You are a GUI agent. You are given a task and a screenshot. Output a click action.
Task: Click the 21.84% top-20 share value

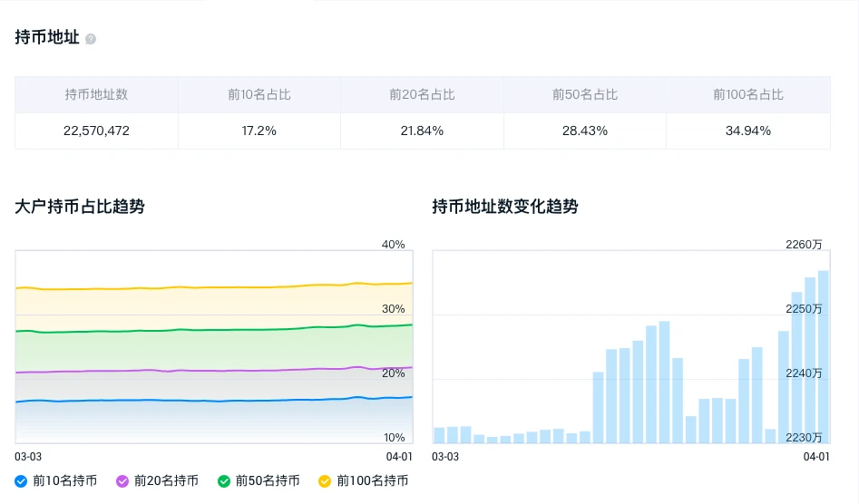[422, 131]
